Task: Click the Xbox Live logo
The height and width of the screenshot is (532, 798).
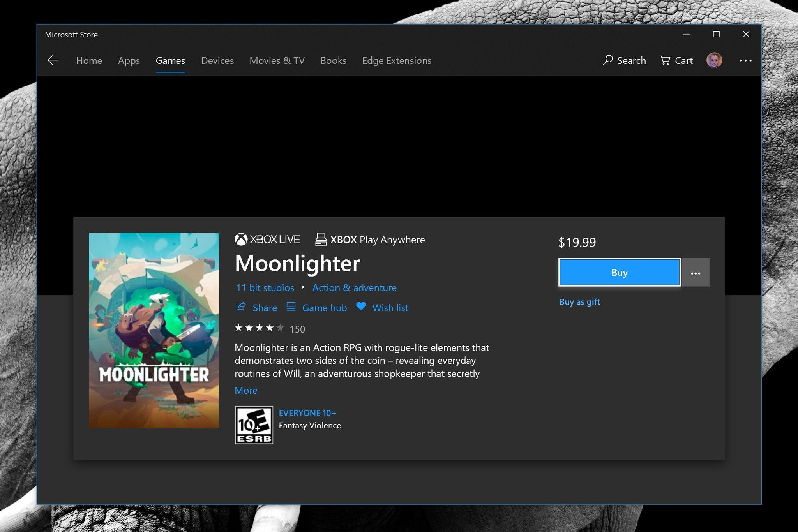Action: (267, 240)
